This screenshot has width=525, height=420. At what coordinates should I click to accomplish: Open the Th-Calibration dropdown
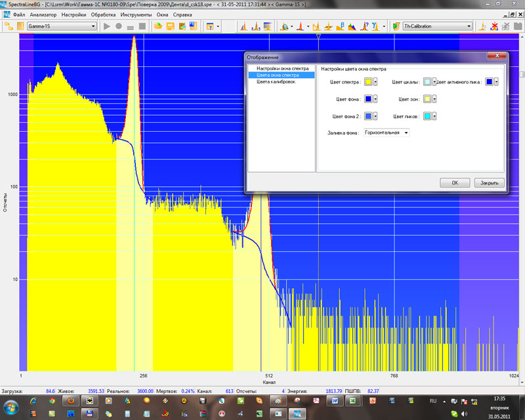pyautogui.click(x=469, y=26)
